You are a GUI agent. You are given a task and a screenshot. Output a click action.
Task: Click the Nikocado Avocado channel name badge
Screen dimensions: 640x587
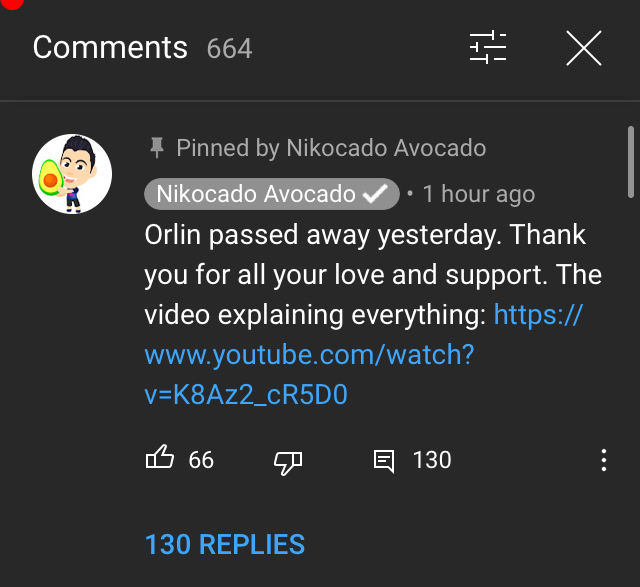point(271,194)
